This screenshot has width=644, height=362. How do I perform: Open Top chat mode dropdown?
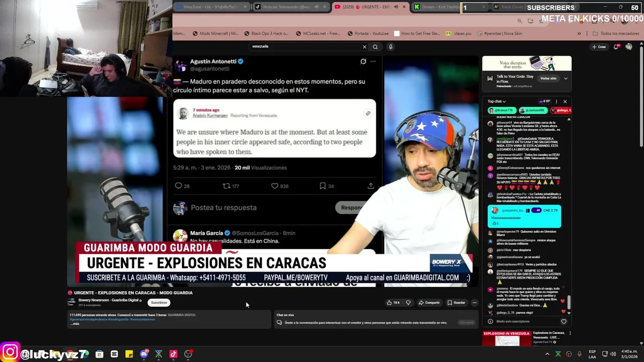click(x=497, y=102)
